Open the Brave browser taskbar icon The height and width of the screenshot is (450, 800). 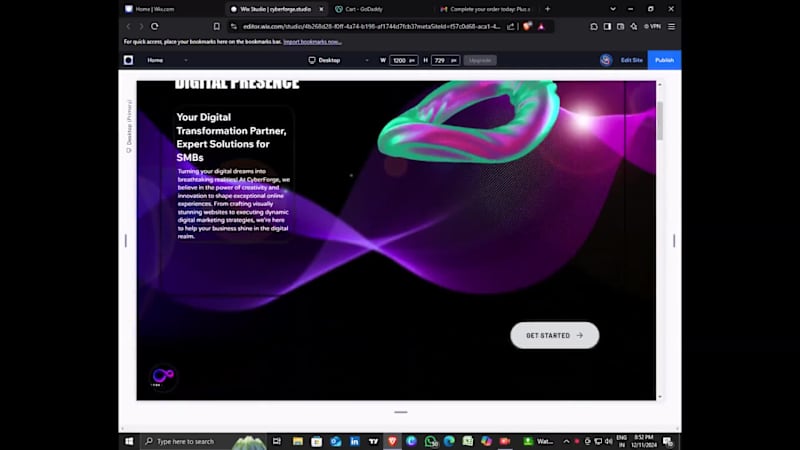392,441
